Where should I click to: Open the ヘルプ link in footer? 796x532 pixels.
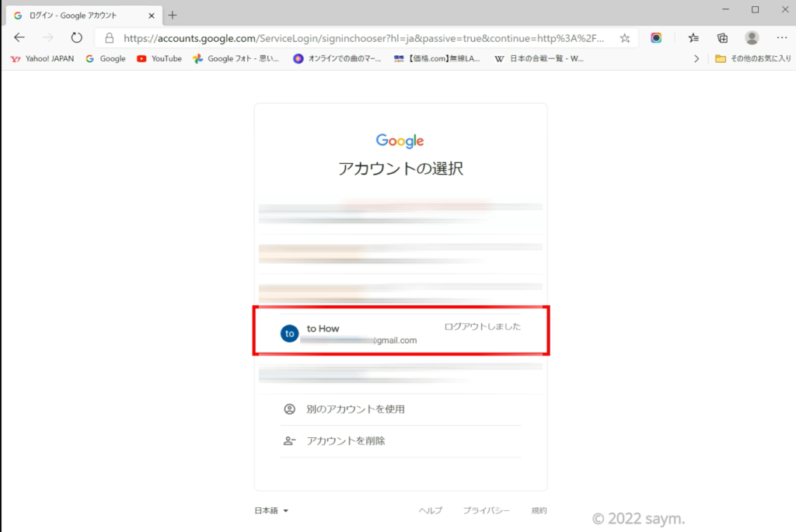tap(430, 510)
